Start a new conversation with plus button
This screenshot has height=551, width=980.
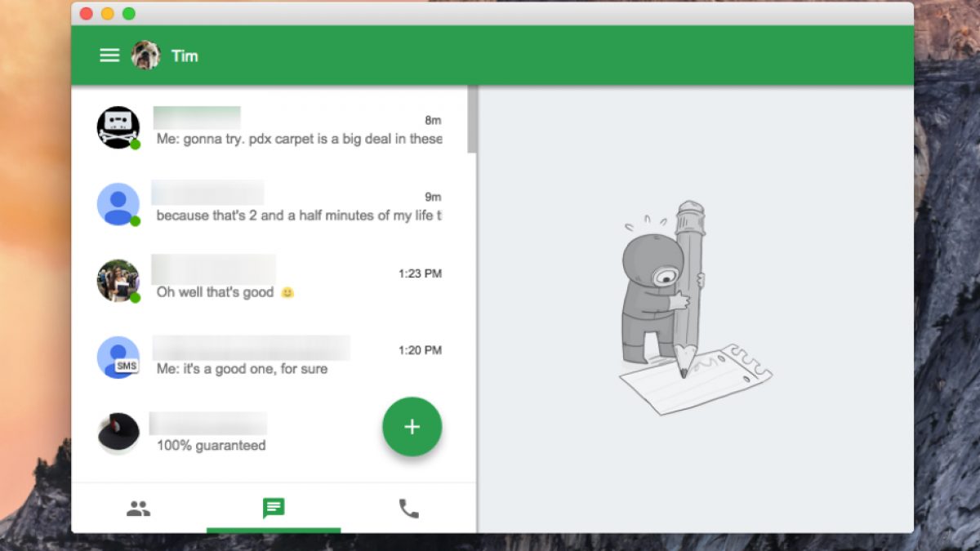click(x=412, y=427)
